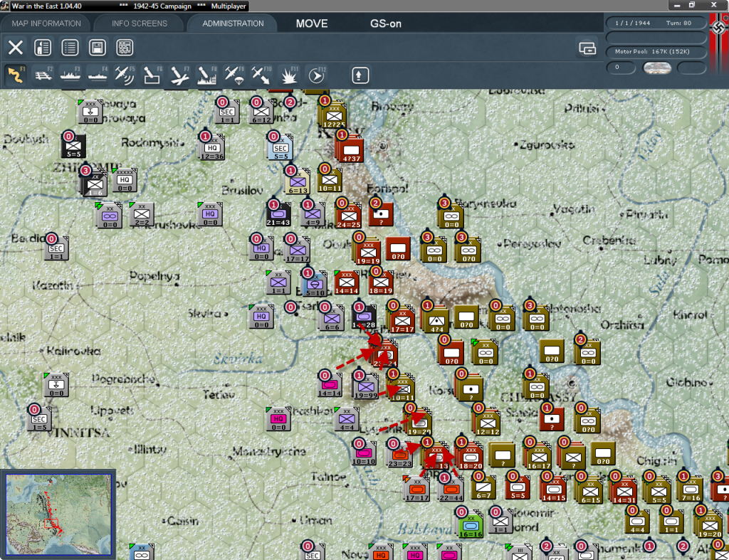Choose Naval Transport mode (F3)
The image size is (729, 560).
pos(70,75)
